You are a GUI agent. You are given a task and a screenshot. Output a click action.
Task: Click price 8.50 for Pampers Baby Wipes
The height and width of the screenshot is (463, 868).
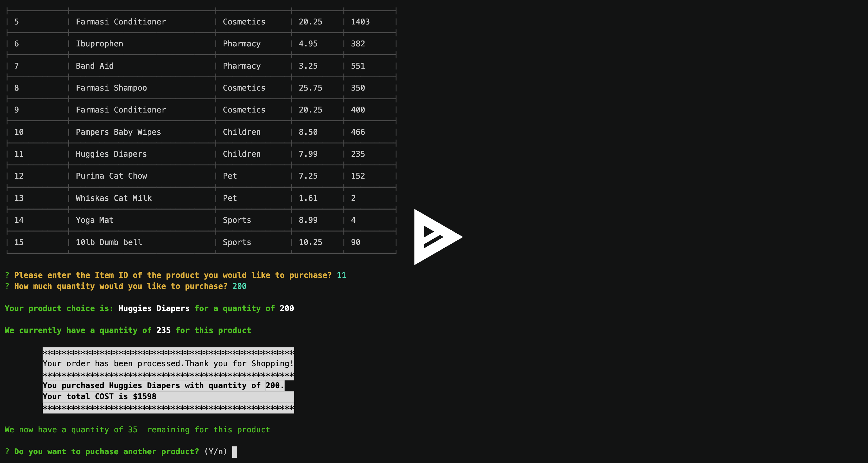(x=308, y=132)
